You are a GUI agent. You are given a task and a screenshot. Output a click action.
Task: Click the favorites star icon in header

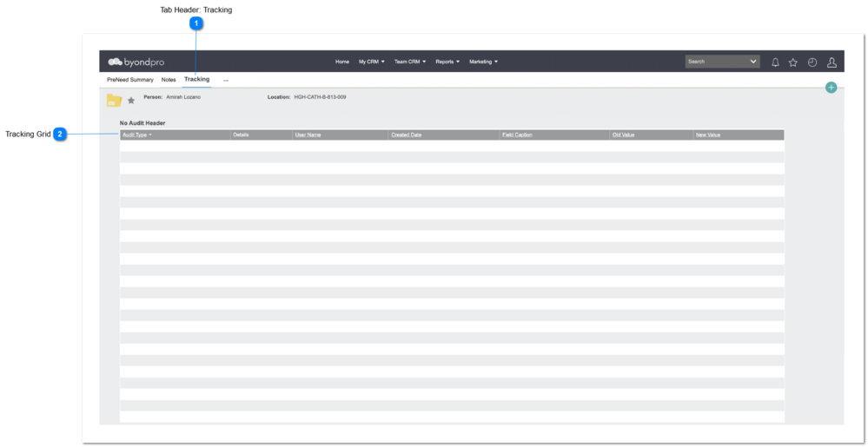tap(792, 62)
